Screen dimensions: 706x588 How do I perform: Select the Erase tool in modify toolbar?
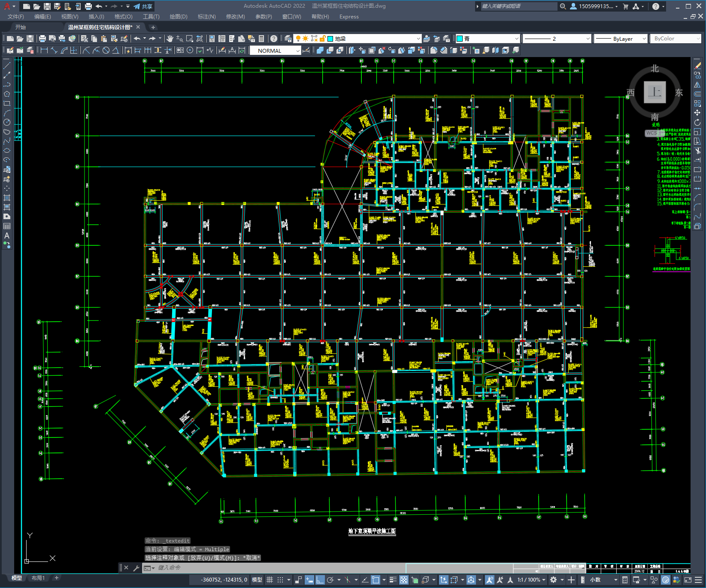(x=697, y=66)
